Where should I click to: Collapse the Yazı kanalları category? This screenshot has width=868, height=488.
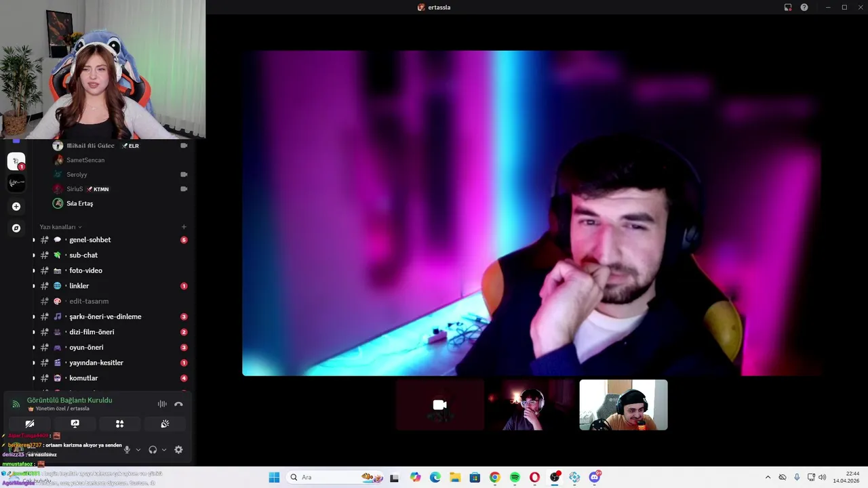[x=60, y=227]
